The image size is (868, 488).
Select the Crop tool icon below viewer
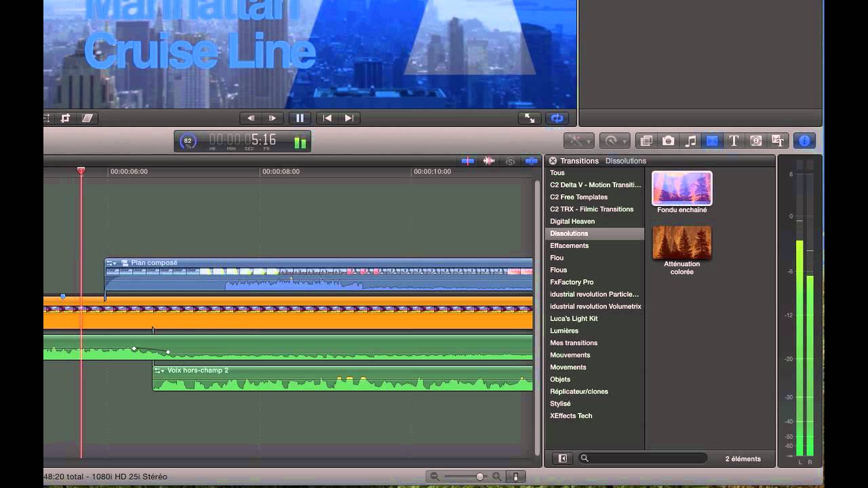click(x=65, y=118)
